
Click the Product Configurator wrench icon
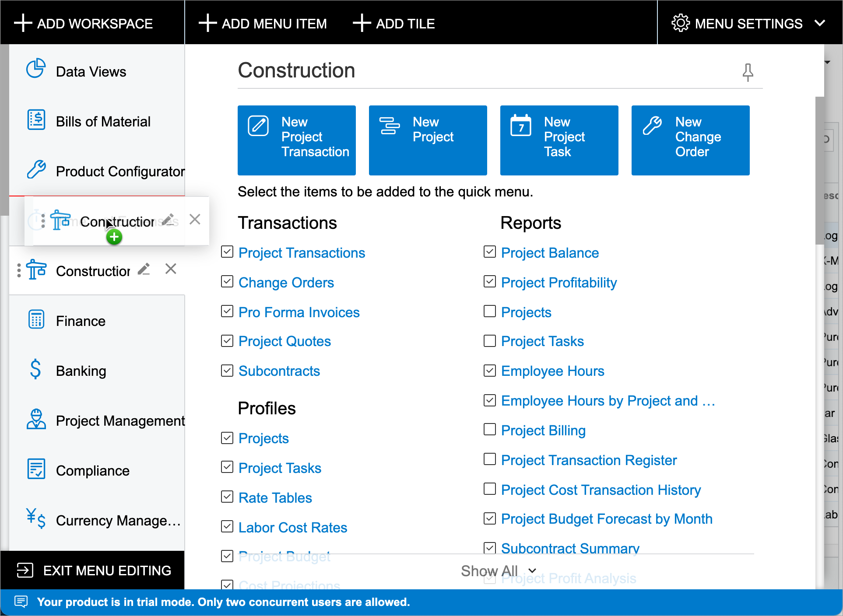pyautogui.click(x=36, y=170)
